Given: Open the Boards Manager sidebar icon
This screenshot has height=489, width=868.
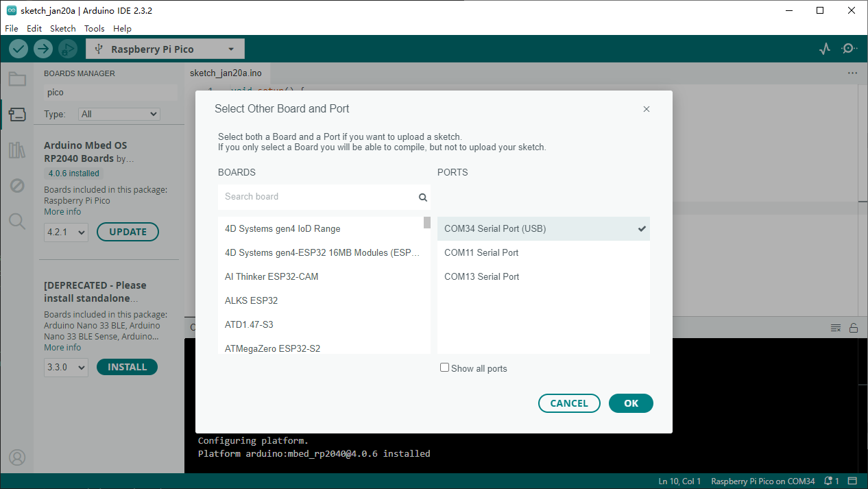Looking at the screenshot, I should 17,114.
